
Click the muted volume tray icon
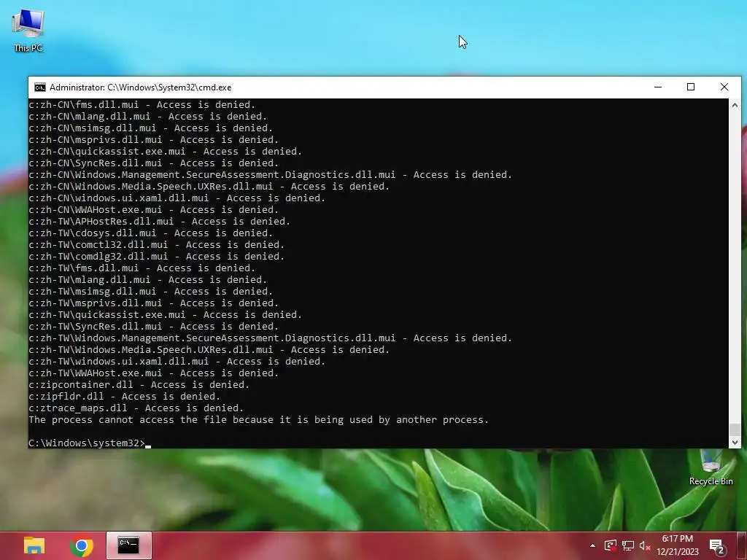click(645, 545)
